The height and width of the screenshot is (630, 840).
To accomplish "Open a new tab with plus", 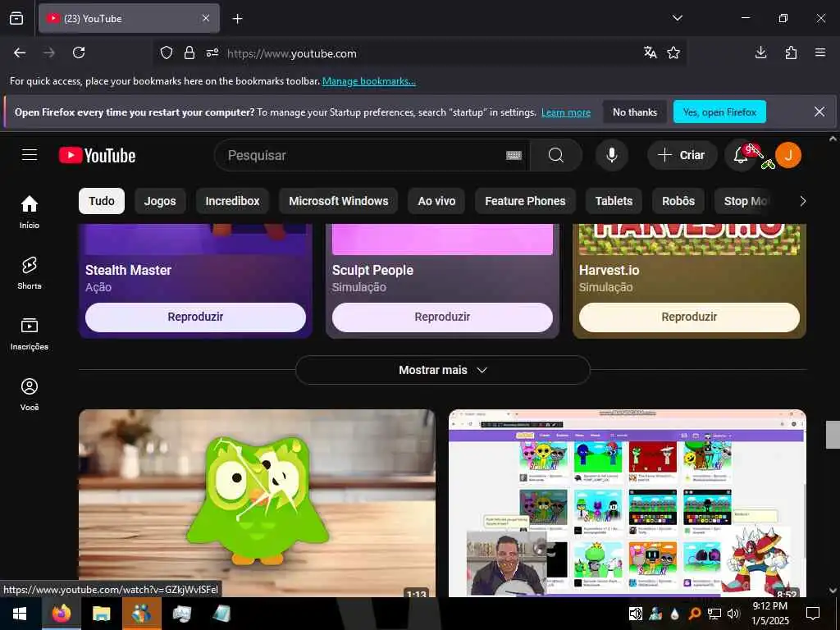I will [x=237, y=19].
